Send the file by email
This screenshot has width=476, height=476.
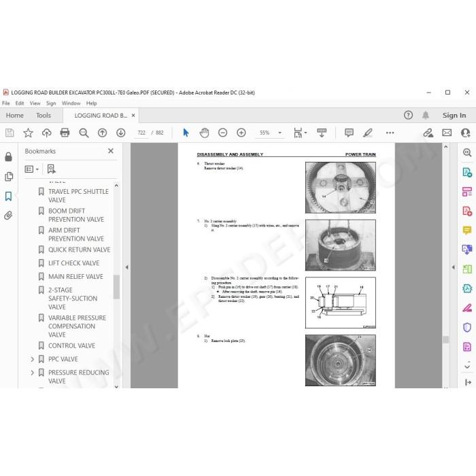[447, 133]
